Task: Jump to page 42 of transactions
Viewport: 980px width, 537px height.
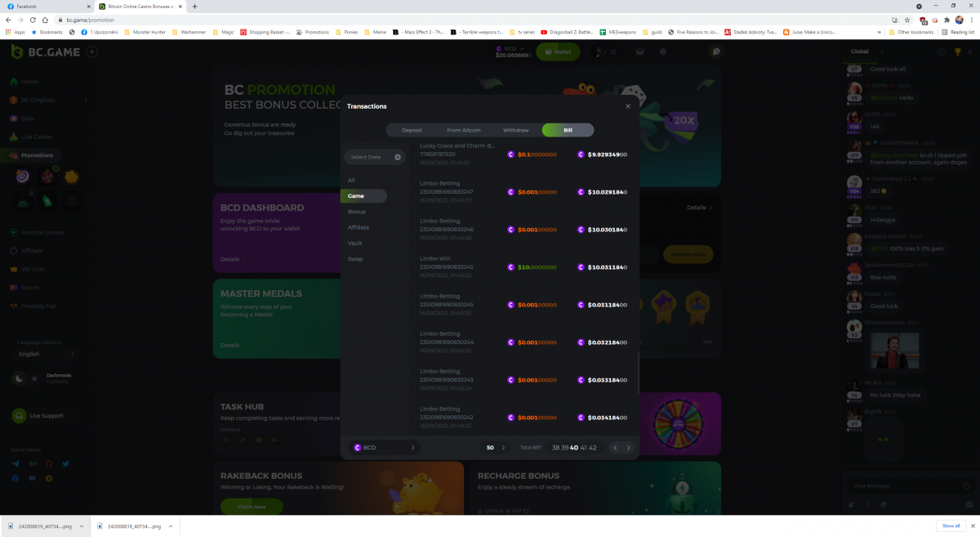Action: point(592,448)
